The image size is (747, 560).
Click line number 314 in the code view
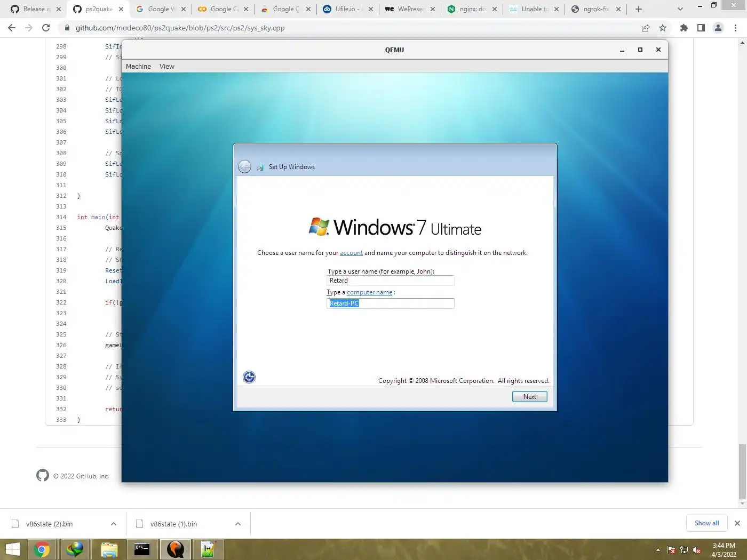pyautogui.click(x=61, y=217)
